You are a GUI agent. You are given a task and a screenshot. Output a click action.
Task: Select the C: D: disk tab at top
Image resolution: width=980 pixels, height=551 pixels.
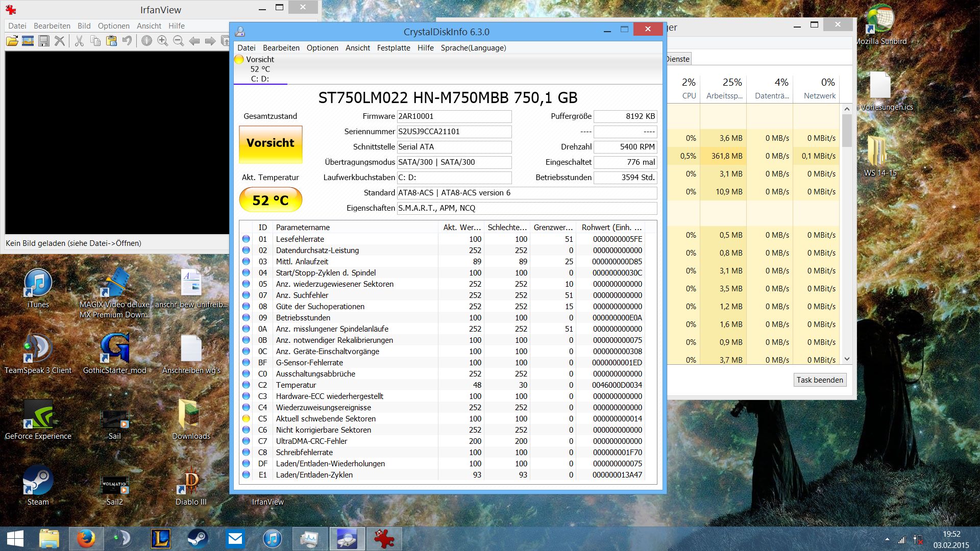[260, 69]
